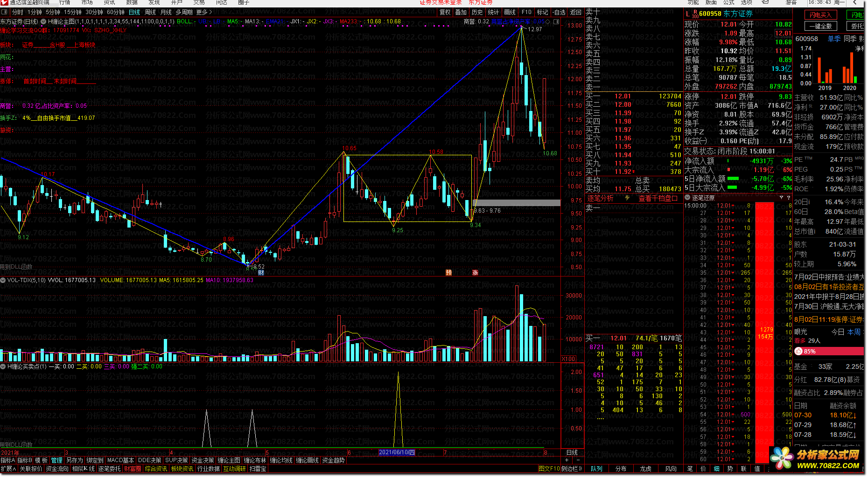
Task: Open F10 company info
Action: coord(526,12)
